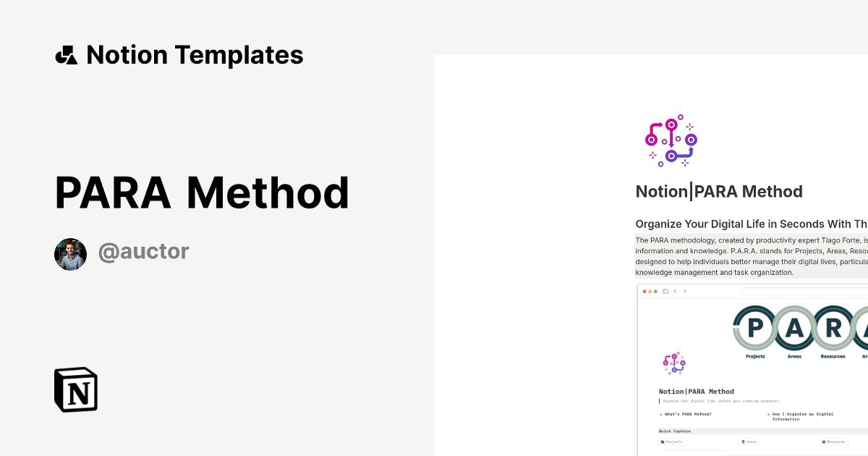The height and width of the screenshot is (456, 868).
Task: Toggle the green traffic light in the preview window
Action: coord(655,291)
